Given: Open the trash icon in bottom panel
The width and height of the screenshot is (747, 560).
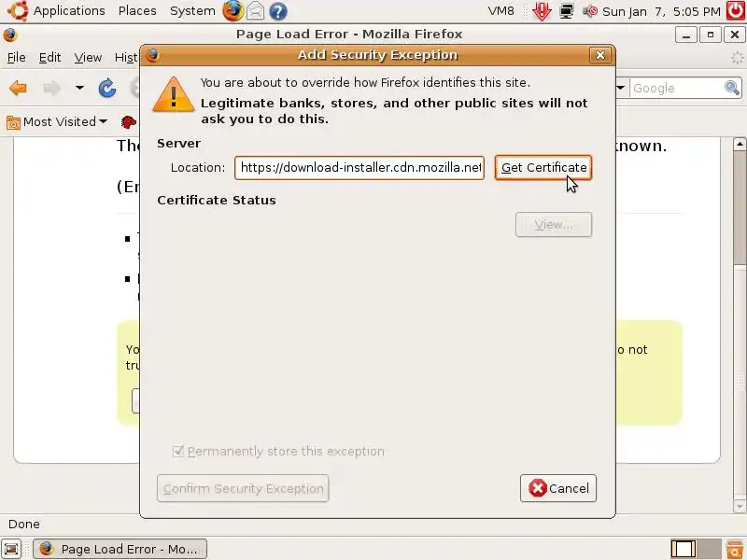Looking at the screenshot, I should coord(735,549).
